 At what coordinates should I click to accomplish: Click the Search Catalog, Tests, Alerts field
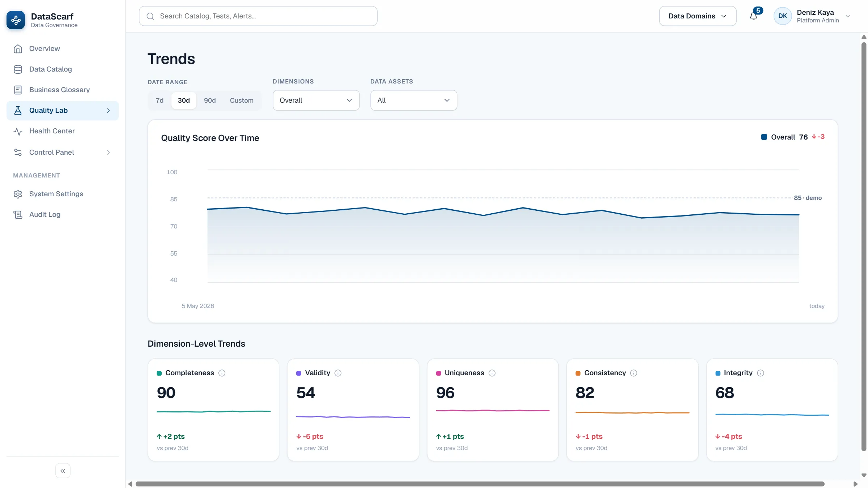click(258, 16)
